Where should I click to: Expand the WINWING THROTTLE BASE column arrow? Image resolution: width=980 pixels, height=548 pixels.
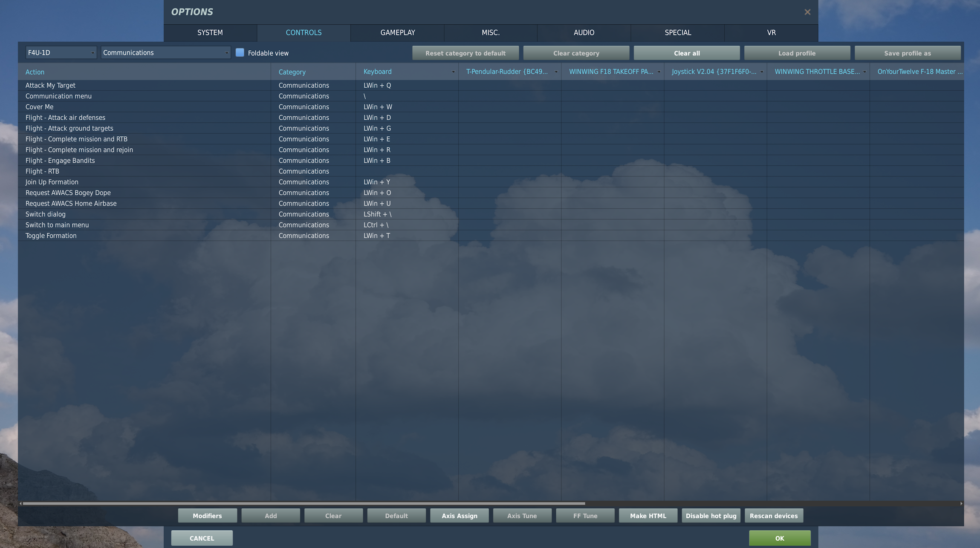(x=864, y=72)
